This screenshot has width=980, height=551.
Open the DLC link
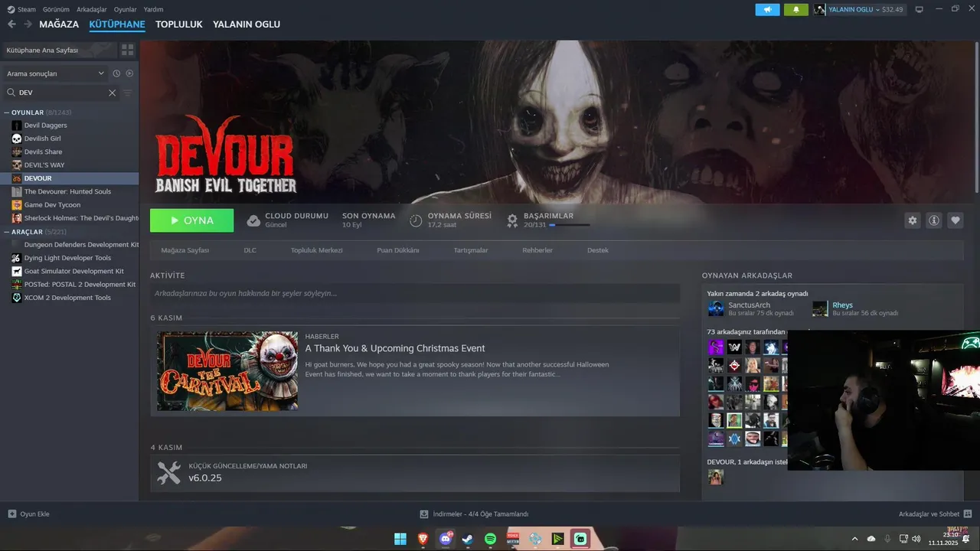tap(250, 250)
